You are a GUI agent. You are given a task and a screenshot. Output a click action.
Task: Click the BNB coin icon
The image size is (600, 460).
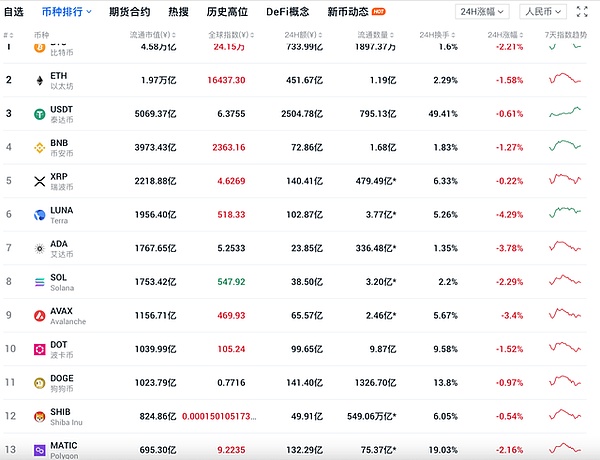[x=40, y=147]
